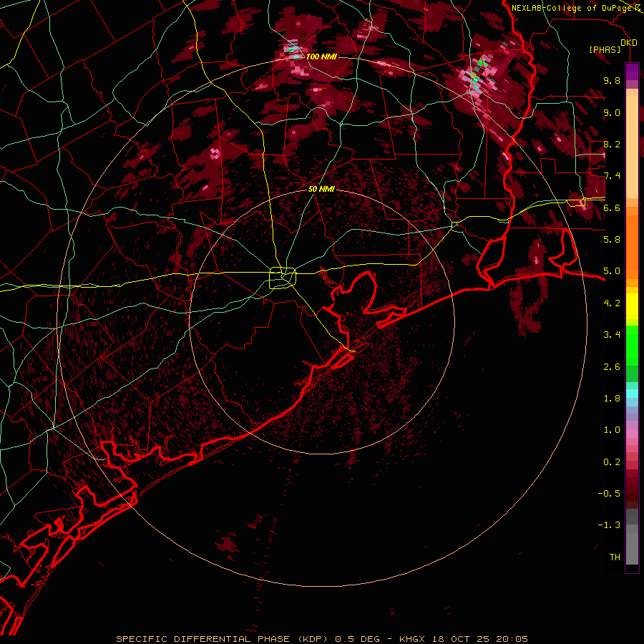Viewport: 644px width, 644px height.
Task: Click the -0.5 scale value
Action: tap(609, 494)
